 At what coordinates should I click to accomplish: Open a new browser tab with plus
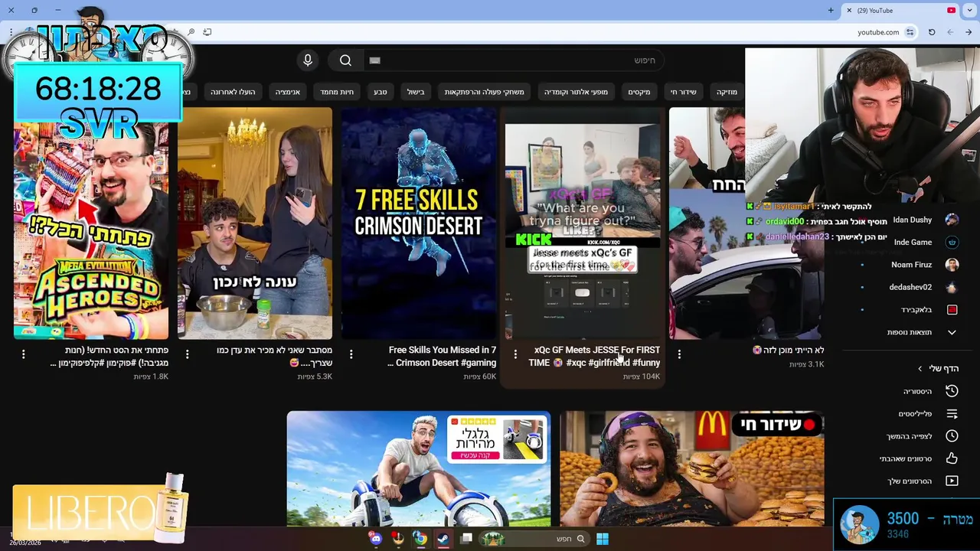831,11
